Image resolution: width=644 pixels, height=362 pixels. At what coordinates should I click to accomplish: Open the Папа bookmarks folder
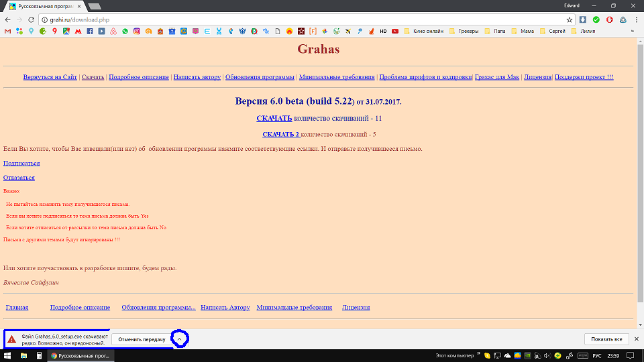coord(495,32)
